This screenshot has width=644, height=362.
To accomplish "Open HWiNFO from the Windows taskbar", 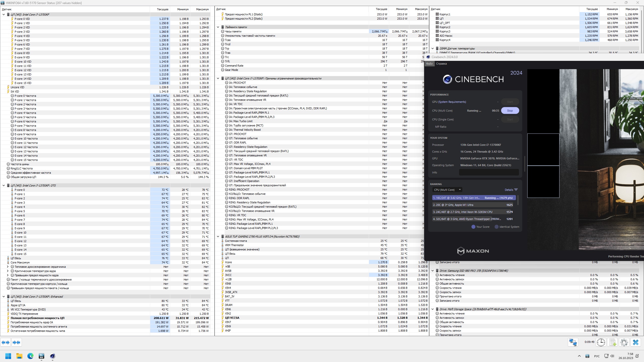I will (42, 356).
